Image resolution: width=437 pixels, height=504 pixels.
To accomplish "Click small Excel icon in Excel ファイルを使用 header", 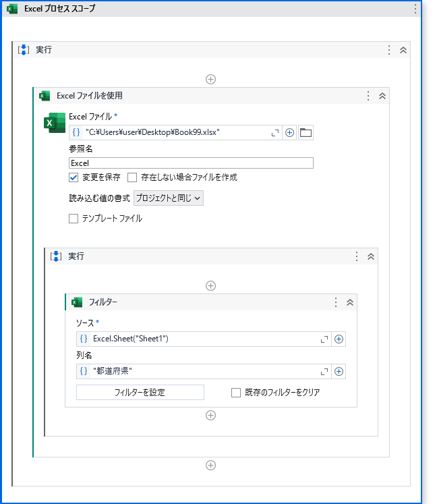I will tap(45, 96).
